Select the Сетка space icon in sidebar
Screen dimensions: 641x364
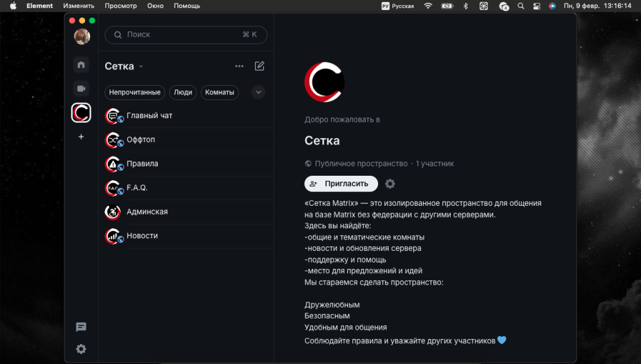point(81,113)
